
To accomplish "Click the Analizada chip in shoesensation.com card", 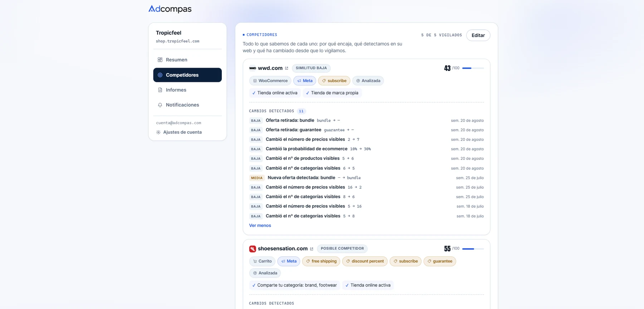I will (x=265, y=273).
